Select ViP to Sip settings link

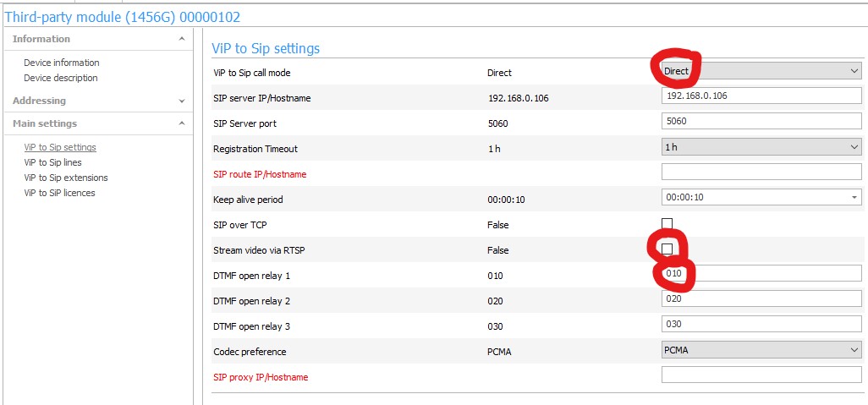[60, 147]
